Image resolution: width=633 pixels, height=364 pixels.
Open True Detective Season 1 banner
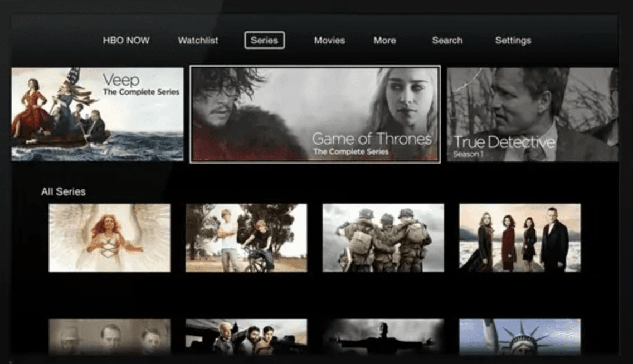click(x=532, y=115)
